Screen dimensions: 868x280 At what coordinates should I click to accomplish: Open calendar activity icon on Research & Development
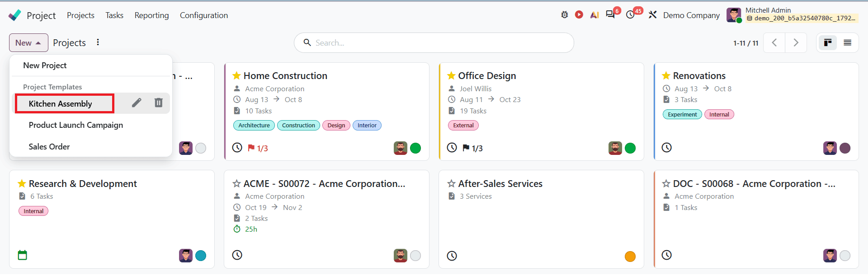[x=23, y=255]
